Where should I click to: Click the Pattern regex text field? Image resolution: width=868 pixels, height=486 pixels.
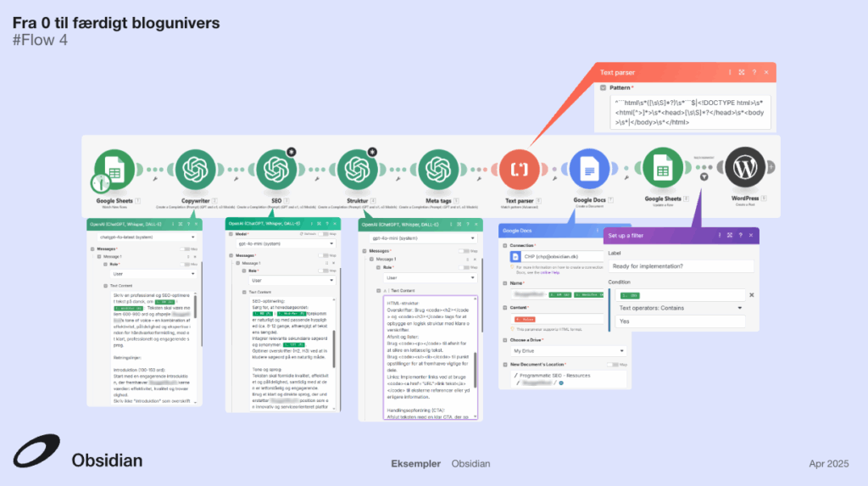point(690,113)
